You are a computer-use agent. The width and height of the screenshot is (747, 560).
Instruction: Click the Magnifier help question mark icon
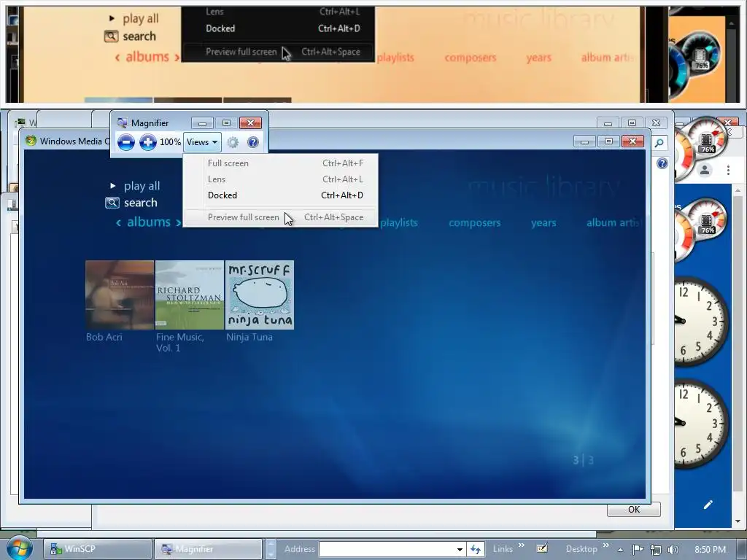coord(253,142)
